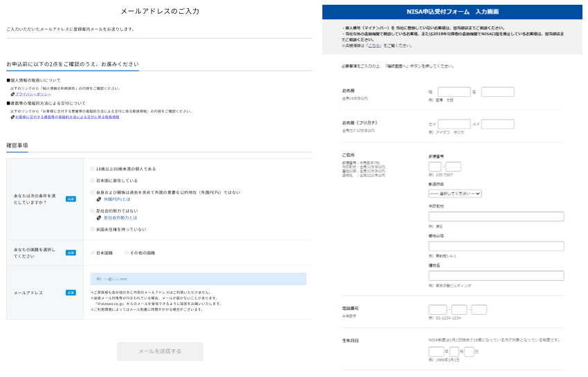Click link icon beside 反社会的勢力とは

click(x=99, y=217)
